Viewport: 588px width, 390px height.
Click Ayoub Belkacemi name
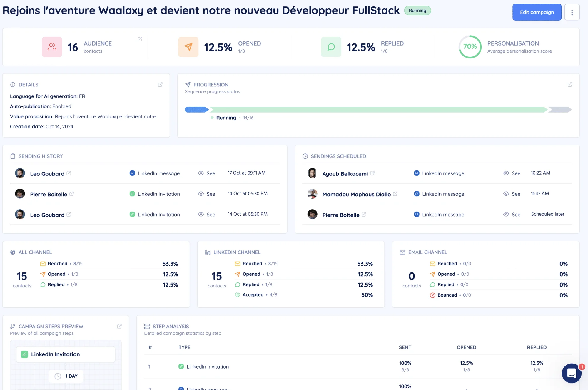pyautogui.click(x=345, y=174)
